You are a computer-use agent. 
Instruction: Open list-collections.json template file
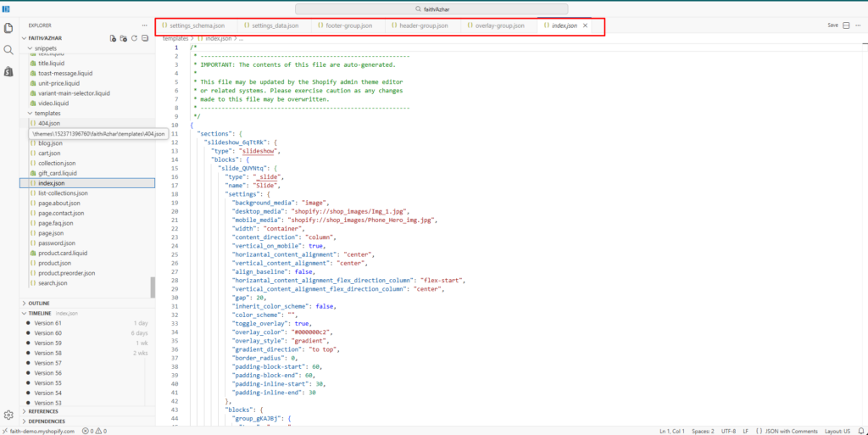click(63, 193)
